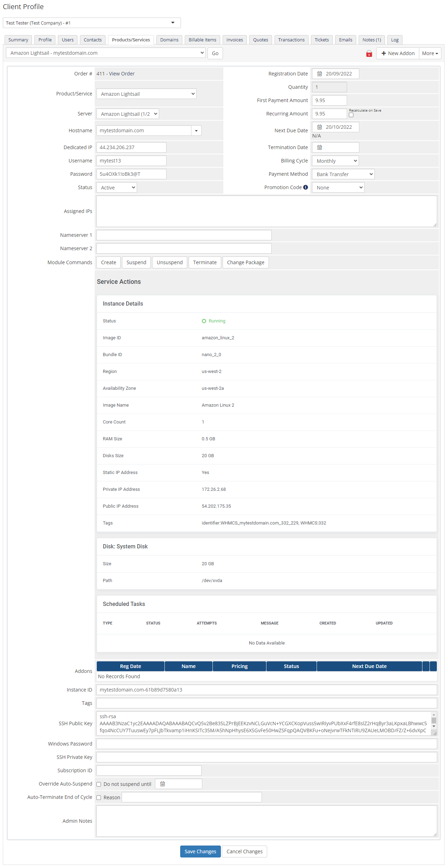
Task: Click Nameserver 1 field
Action: tap(184, 235)
